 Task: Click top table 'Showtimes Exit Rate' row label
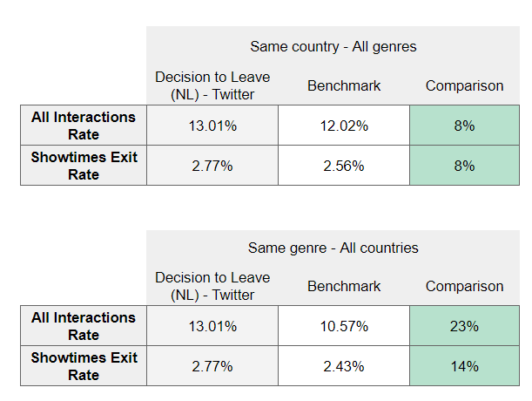[x=84, y=166]
